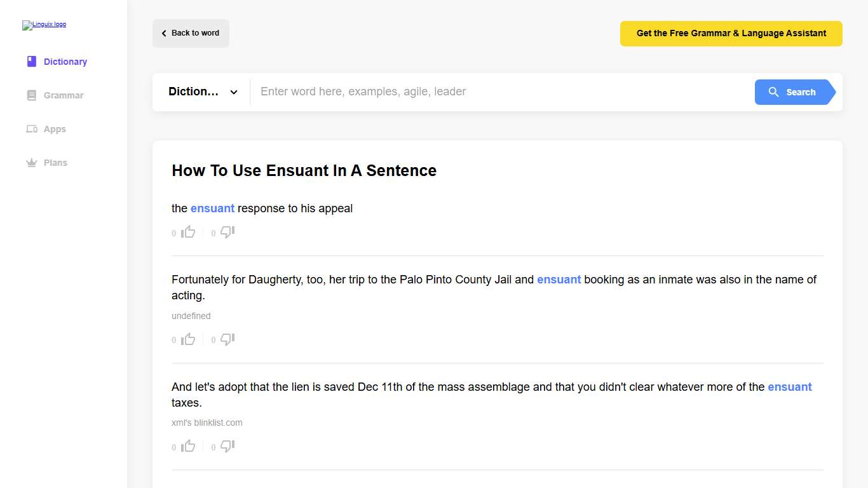Screen dimensions: 868x488
Task: Click the Plans crown icon
Action: 31,162
